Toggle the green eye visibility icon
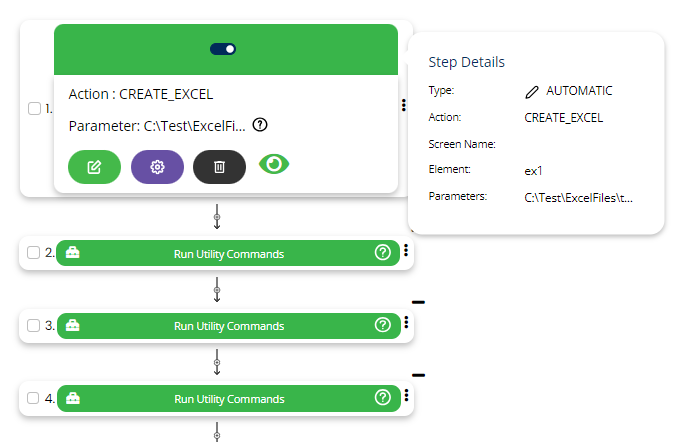The width and height of the screenshot is (675, 442). pyautogui.click(x=274, y=164)
